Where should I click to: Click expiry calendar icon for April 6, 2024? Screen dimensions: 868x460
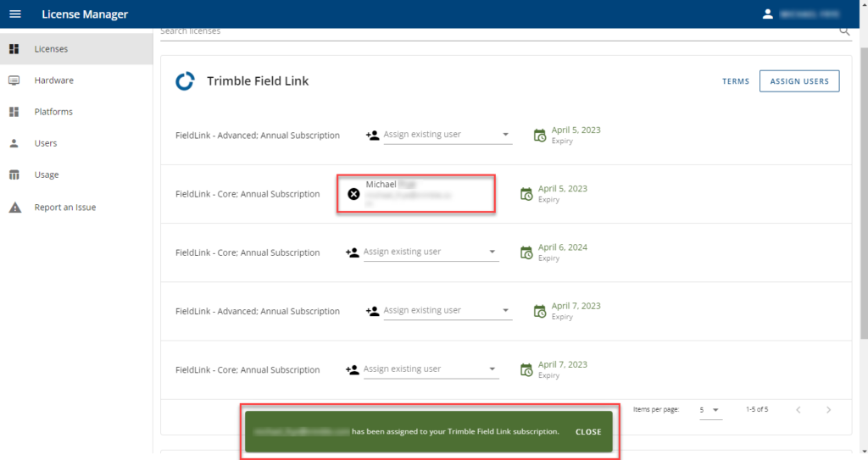click(x=526, y=252)
